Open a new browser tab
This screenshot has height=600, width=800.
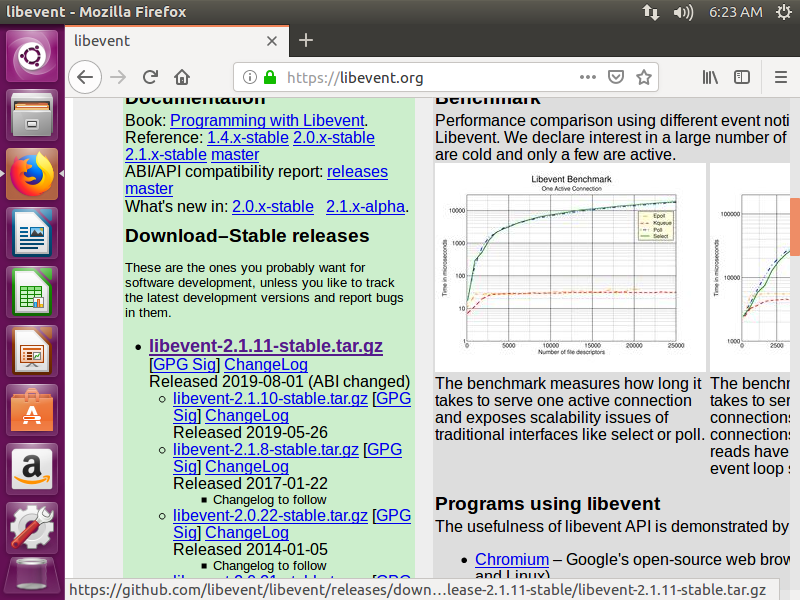click(x=306, y=40)
